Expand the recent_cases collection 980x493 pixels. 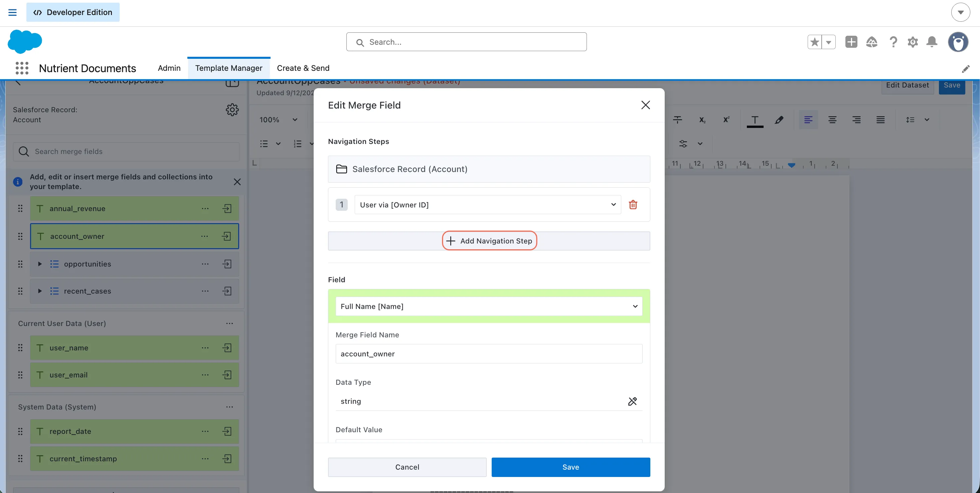click(39, 291)
